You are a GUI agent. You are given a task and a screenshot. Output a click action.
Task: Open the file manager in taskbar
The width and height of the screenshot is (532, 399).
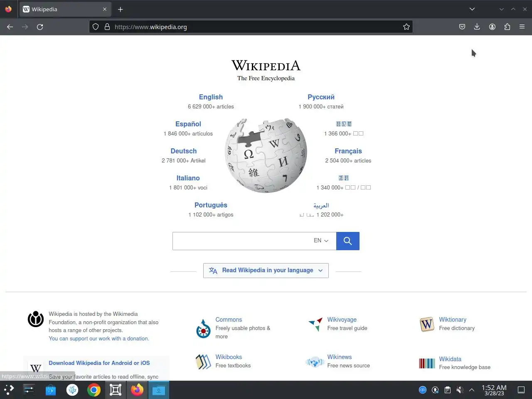[159, 390]
